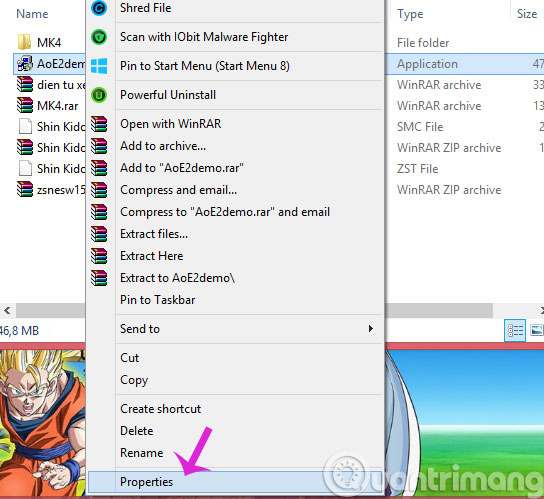Click the ZST File type cell
Screen dimensions: 544x499
[417, 169]
